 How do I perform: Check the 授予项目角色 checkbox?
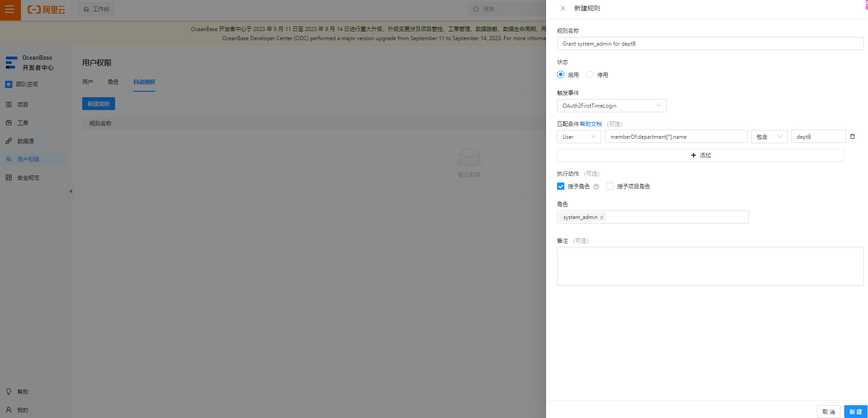[610, 186]
